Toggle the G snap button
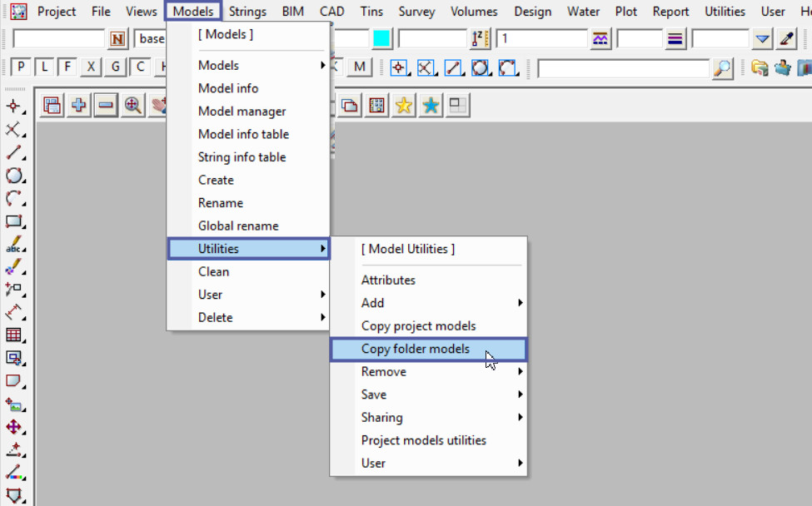 point(116,67)
